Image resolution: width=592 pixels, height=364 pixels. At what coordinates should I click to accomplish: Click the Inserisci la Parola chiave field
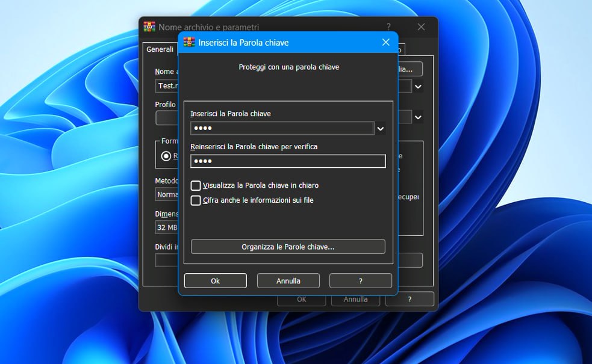282,128
